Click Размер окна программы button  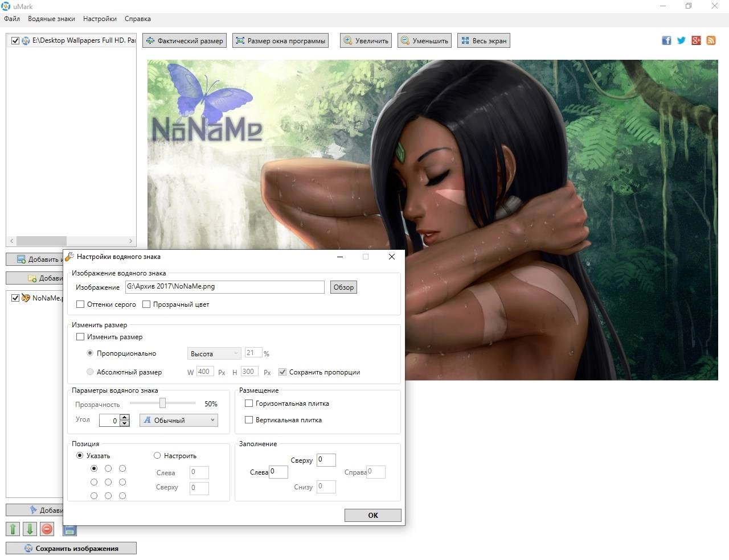(x=280, y=40)
